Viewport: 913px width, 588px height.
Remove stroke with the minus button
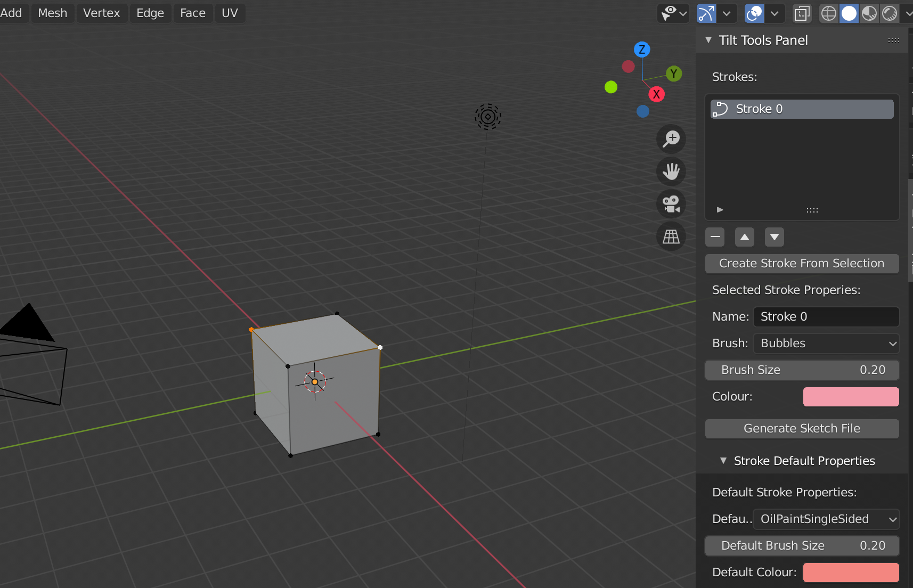pyautogui.click(x=715, y=237)
